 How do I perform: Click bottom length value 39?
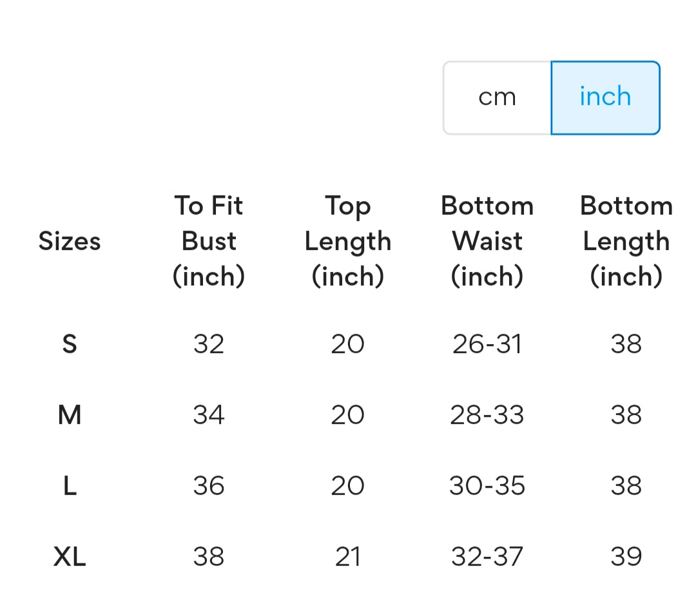[x=626, y=557]
